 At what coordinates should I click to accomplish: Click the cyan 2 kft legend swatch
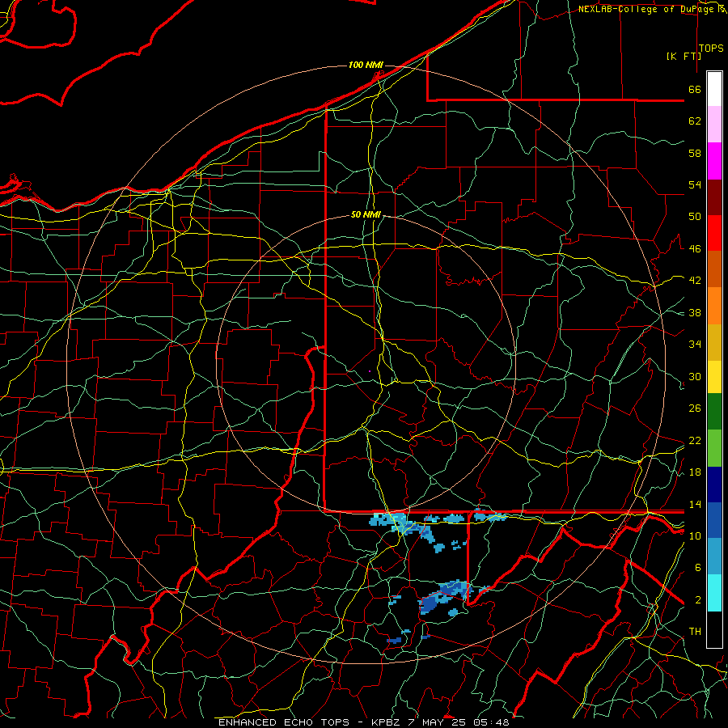714,593
